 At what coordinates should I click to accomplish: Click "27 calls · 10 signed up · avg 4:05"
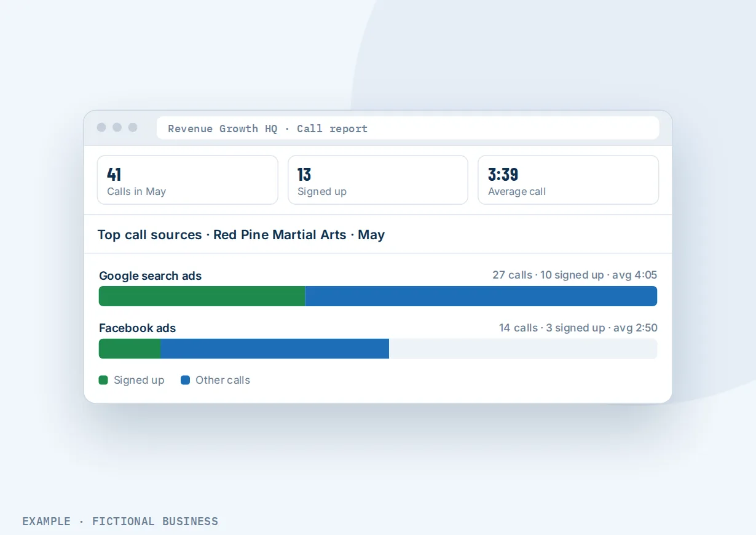pos(575,275)
